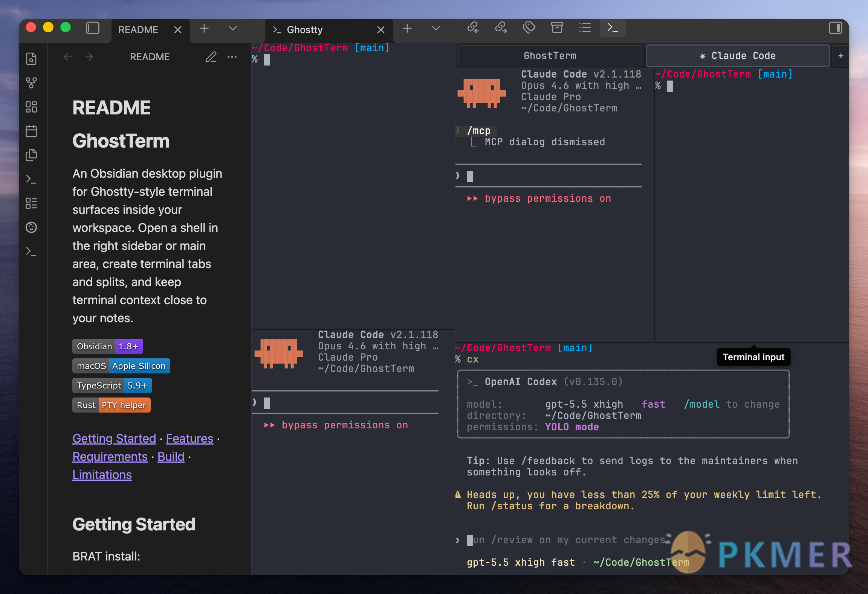Click the terminal ribbon icon below the smiley

tap(31, 251)
